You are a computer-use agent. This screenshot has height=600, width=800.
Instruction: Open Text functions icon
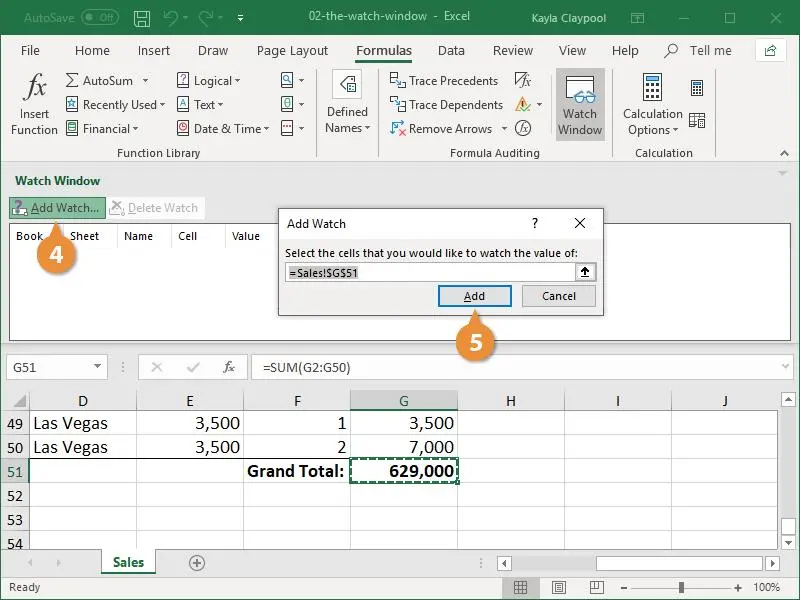pyautogui.click(x=183, y=104)
